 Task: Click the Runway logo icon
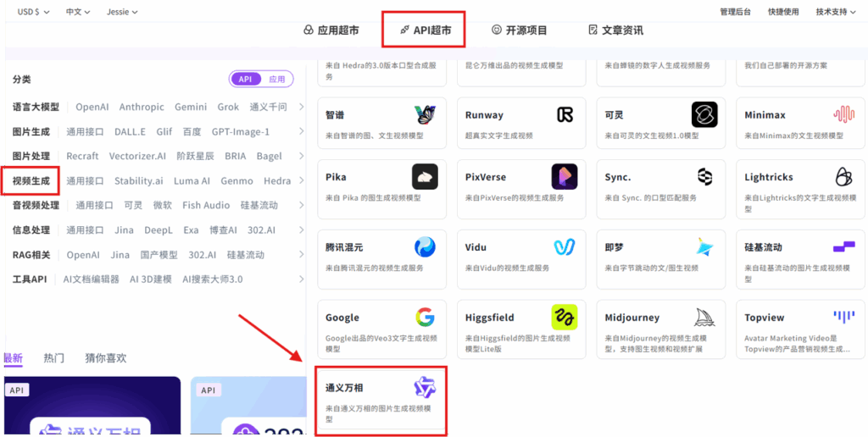click(565, 114)
